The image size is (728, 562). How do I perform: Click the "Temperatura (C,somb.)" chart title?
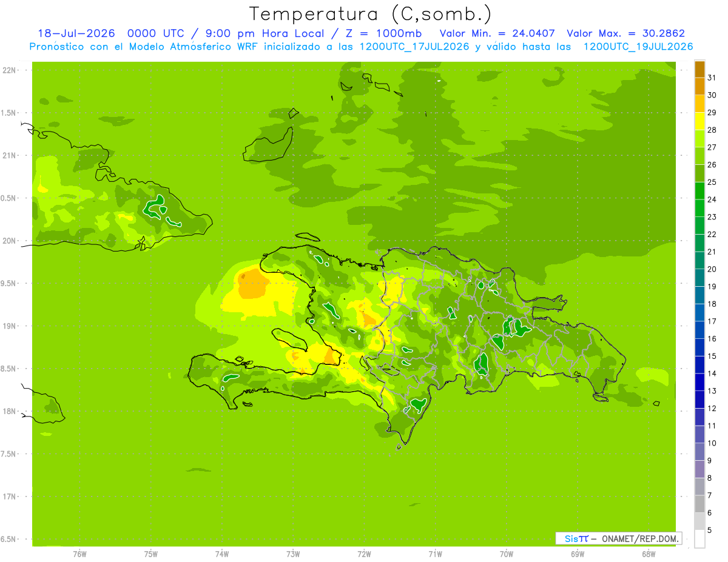coord(371,14)
